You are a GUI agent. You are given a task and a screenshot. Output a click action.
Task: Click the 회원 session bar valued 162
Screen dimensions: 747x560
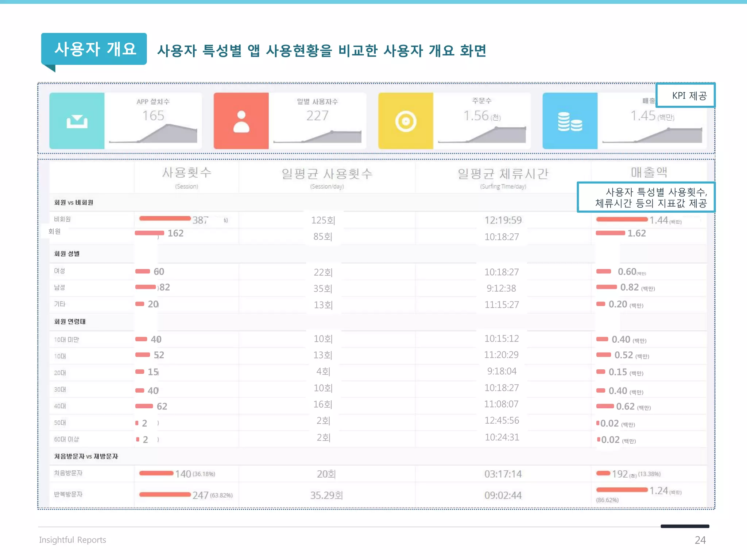[150, 233]
